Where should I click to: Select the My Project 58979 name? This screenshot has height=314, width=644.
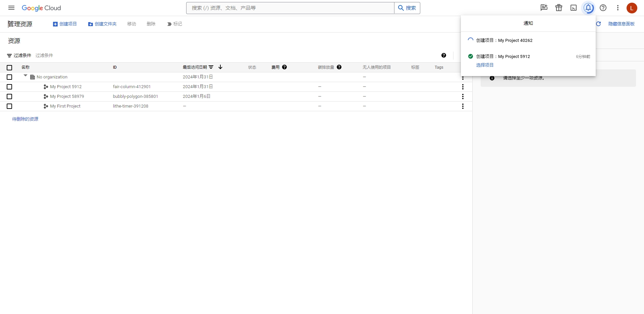click(67, 97)
